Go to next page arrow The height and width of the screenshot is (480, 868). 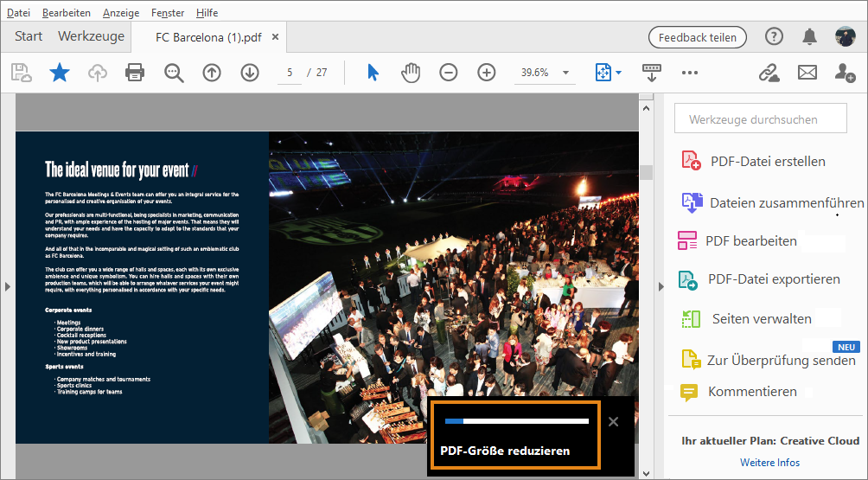pos(250,73)
